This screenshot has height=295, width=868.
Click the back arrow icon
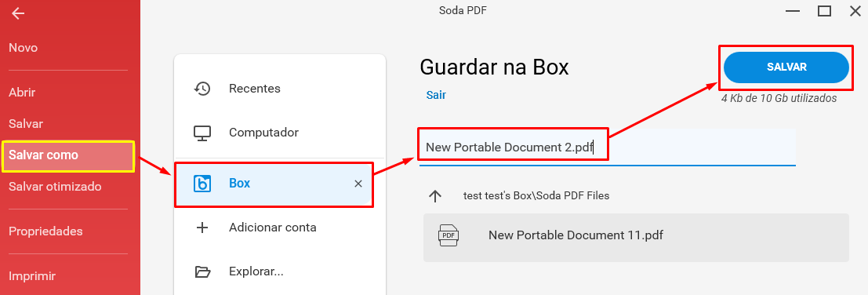(18, 13)
